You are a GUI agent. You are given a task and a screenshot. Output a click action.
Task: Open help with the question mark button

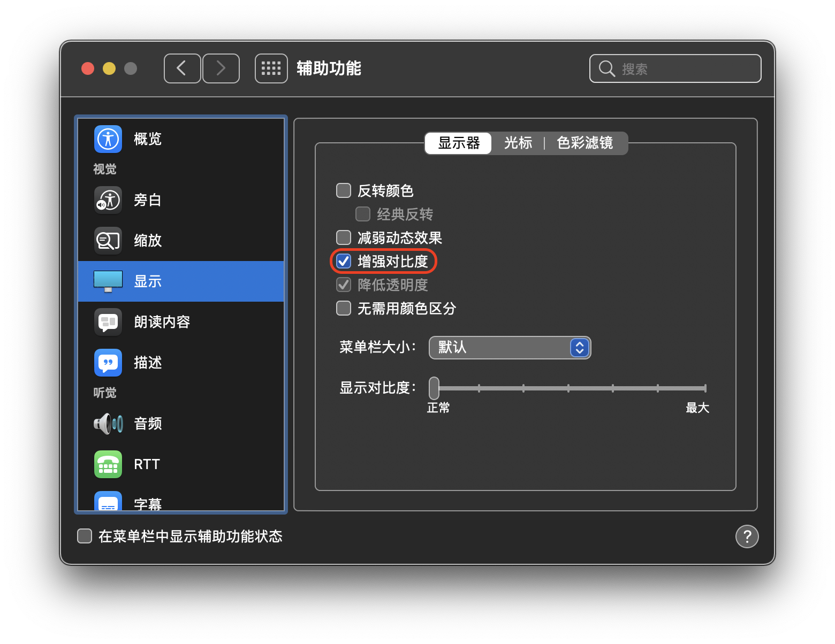coord(747,536)
